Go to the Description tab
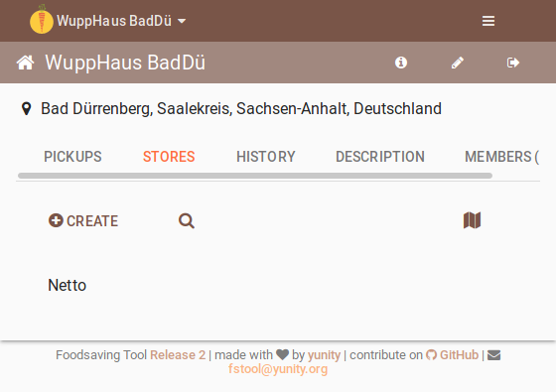 click(380, 157)
